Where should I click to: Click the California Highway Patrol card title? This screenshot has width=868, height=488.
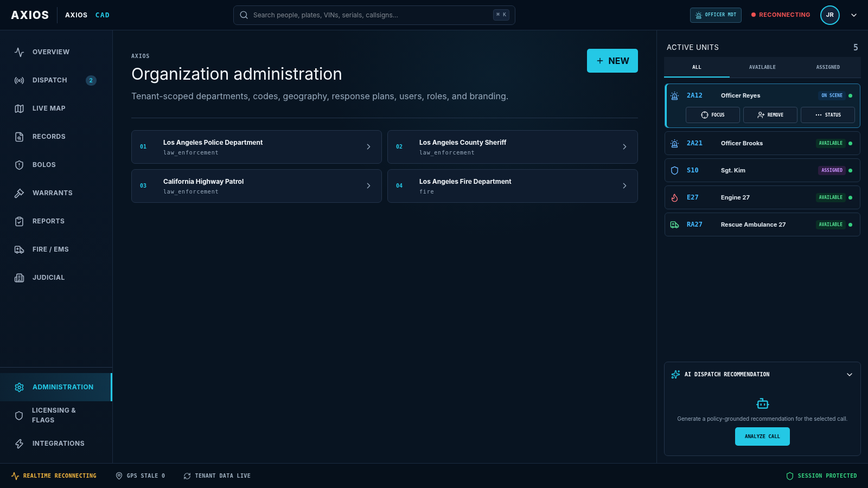click(x=203, y=182)
